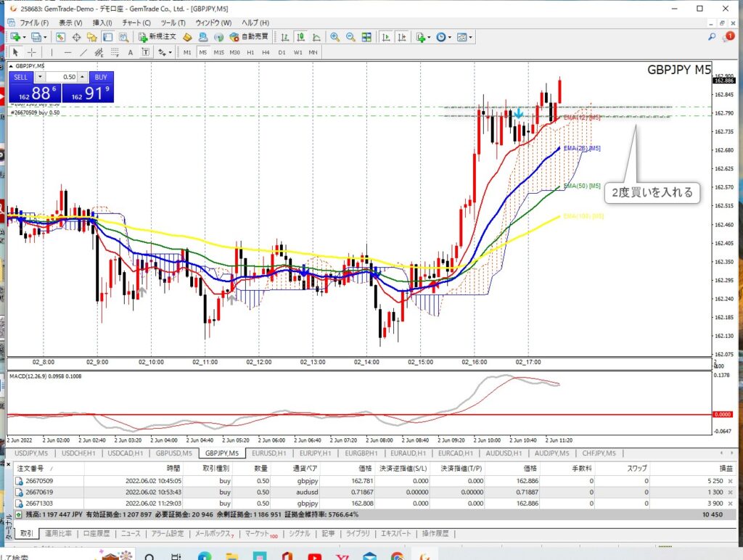743x560 pixels.
Task: Select the audusd order row 26670619
Action: [374, 493]
